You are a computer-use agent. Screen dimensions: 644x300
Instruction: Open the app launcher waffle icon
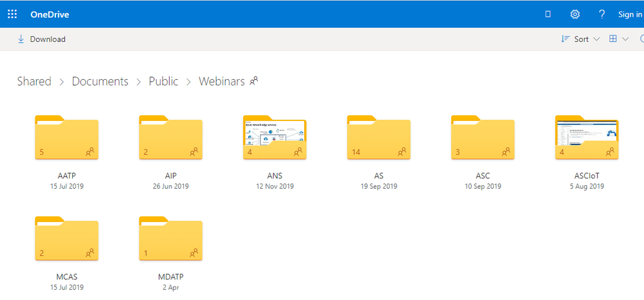pyautogui.click(x=12, y=14)
